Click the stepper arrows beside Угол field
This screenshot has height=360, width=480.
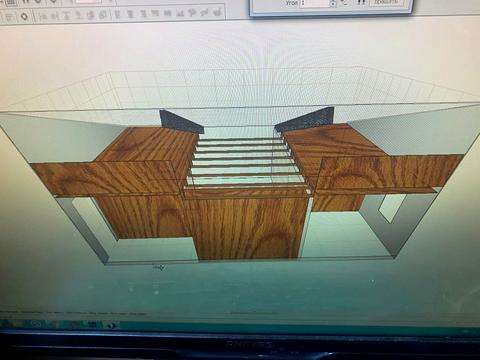[x=333, y=3]
